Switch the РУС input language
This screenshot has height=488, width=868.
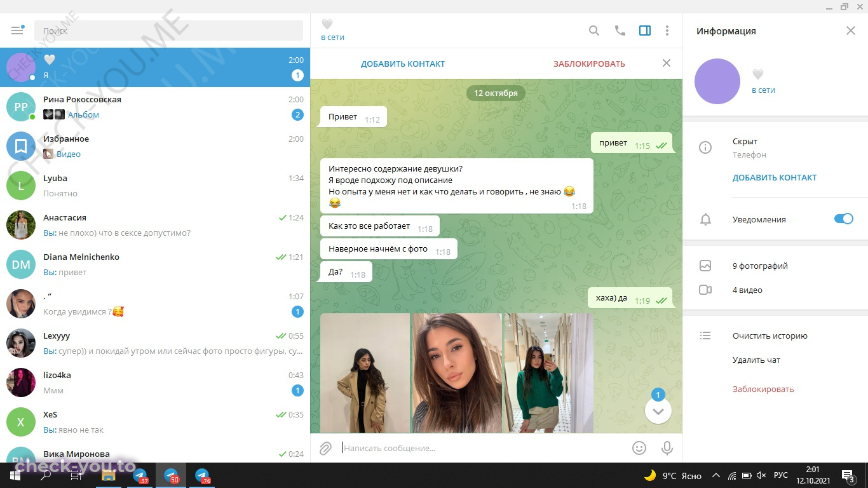(x=781, y=475)
